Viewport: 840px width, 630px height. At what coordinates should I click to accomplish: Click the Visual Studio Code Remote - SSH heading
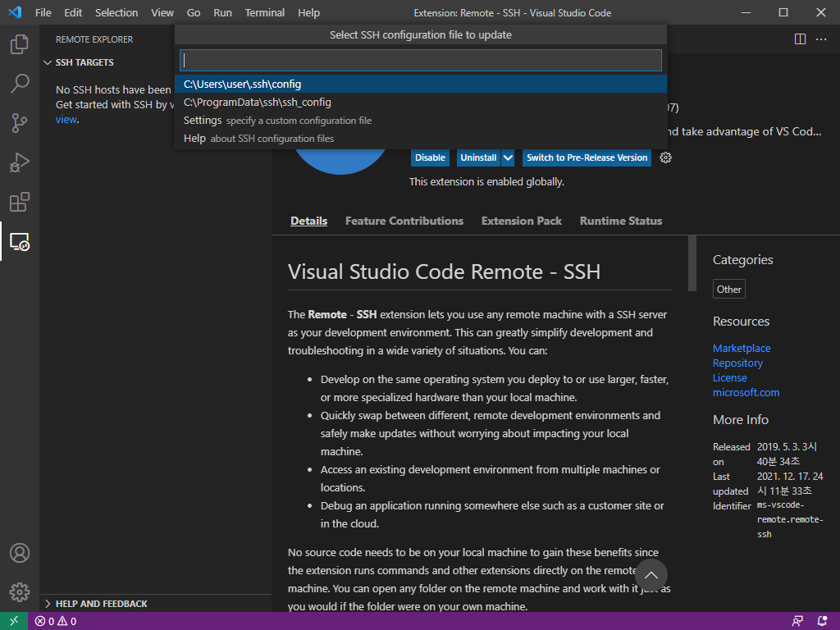444,272
